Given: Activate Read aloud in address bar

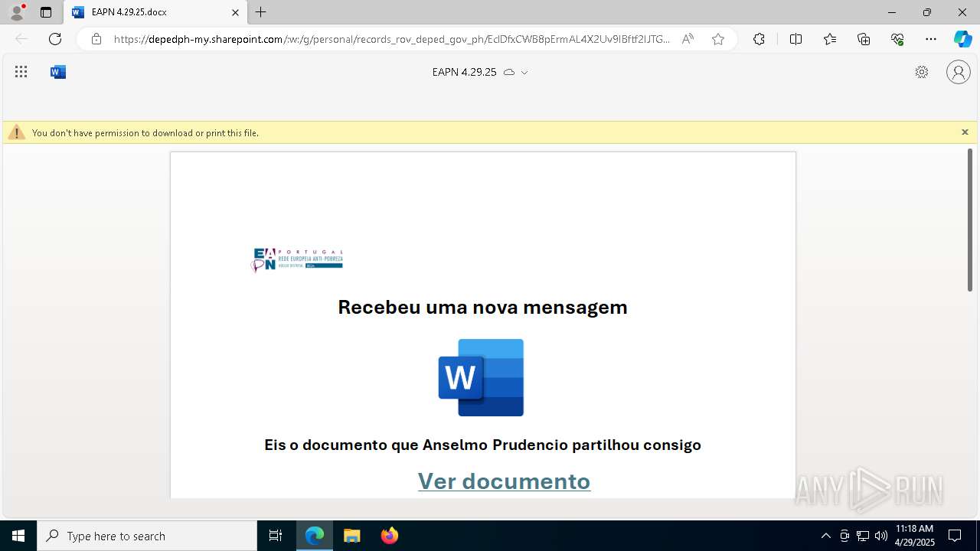Looking at the screenshot, I should click(688, 39).
